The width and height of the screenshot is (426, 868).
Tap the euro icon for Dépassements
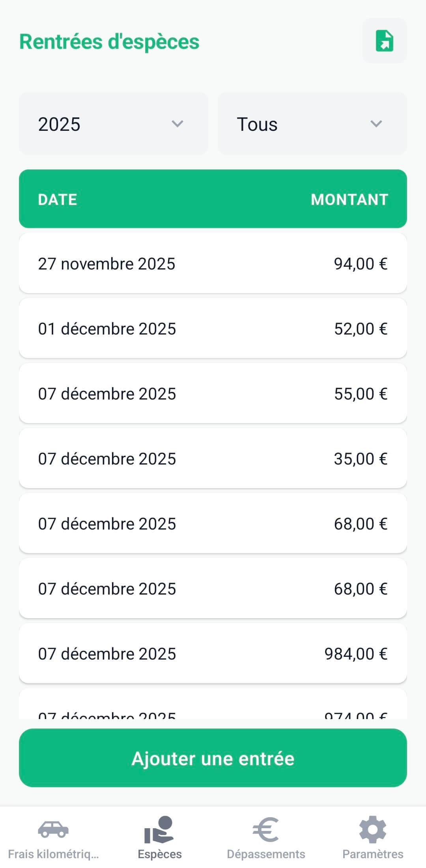click(x=265, y=829)
